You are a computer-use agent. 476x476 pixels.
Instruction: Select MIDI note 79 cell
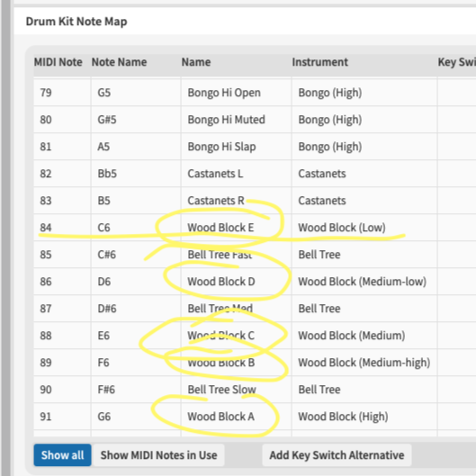pos(62,93)
